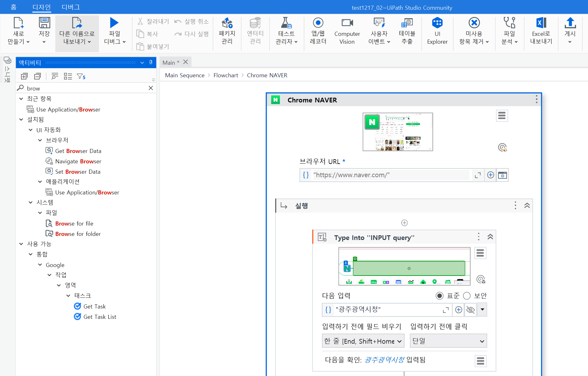
Task: Expand all activities in the panel toolbar
Action: click(x=24, y=76)
